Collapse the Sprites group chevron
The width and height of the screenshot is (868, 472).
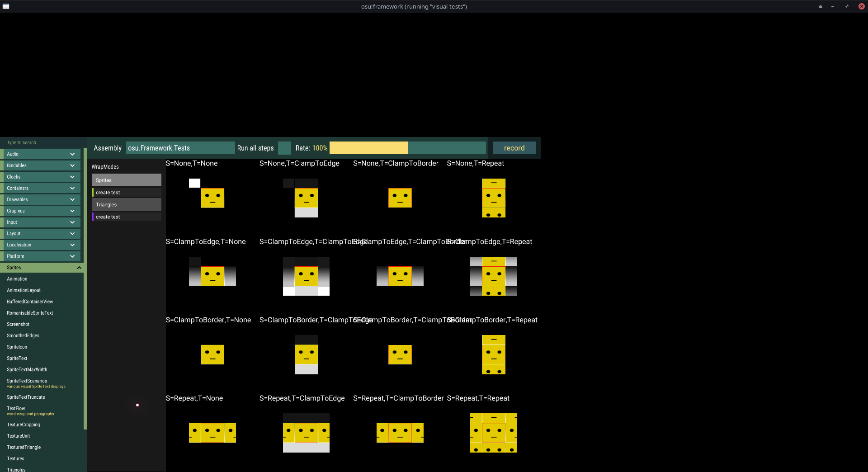click(79, 268)
